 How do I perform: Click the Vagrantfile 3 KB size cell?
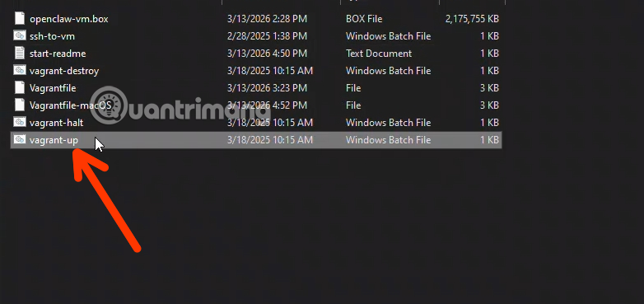[x=489, y=88]
